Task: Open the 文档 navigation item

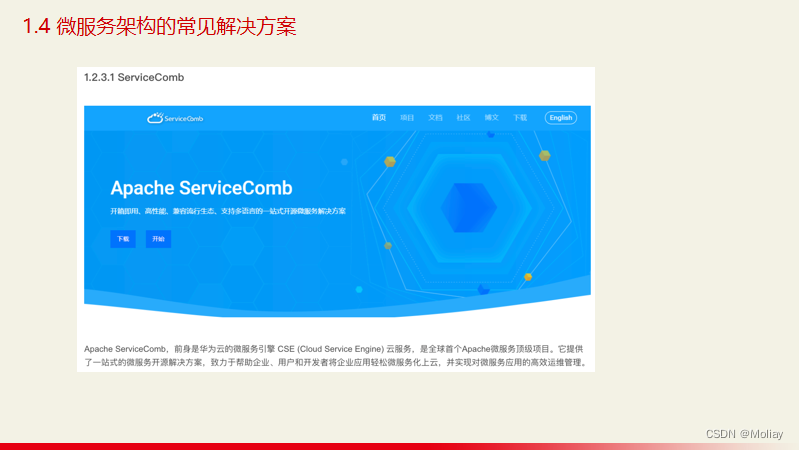Action: tap(435, 118)
